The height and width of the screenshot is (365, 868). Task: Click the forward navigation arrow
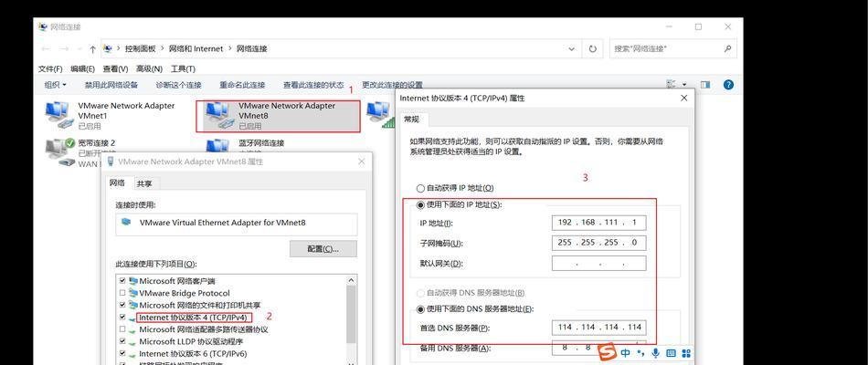point(64,48)
